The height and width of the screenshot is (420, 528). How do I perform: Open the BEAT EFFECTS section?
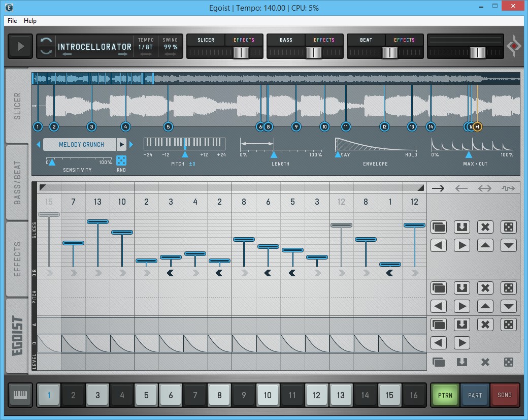404,40
